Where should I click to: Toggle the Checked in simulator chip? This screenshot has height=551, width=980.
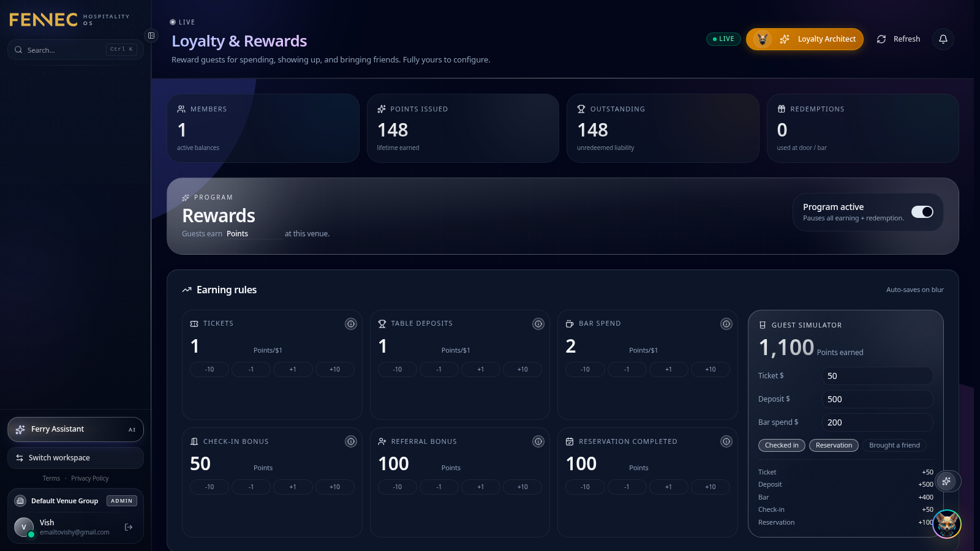782,445
